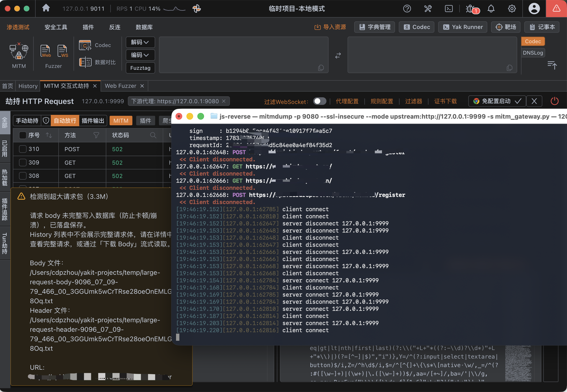567x392 pixels.
Task: Toggle 过滤WebSocket switch
Action: click(320, 101)
